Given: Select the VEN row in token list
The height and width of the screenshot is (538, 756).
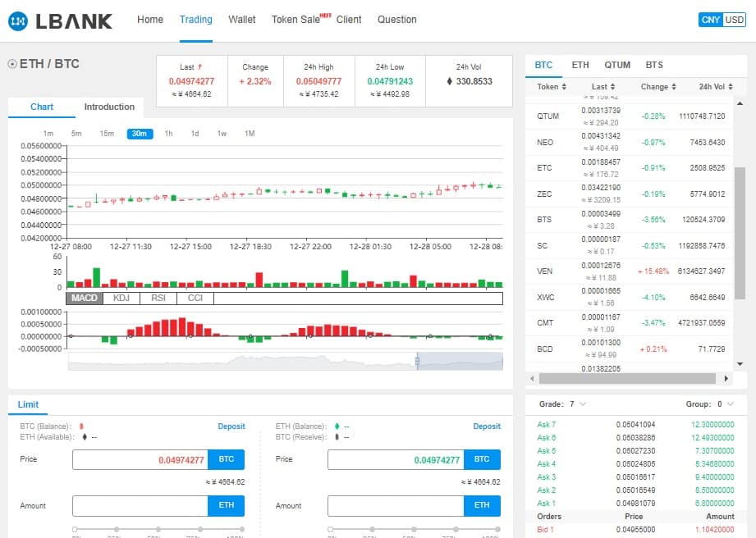Looking at the screenshot, I should [x=630, y=271].
